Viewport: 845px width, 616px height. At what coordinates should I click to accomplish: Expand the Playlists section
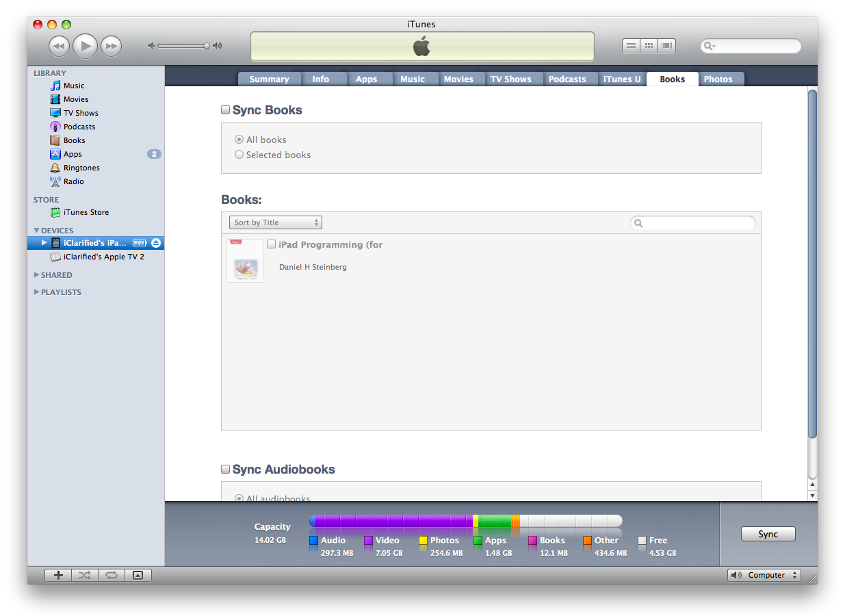37,292
